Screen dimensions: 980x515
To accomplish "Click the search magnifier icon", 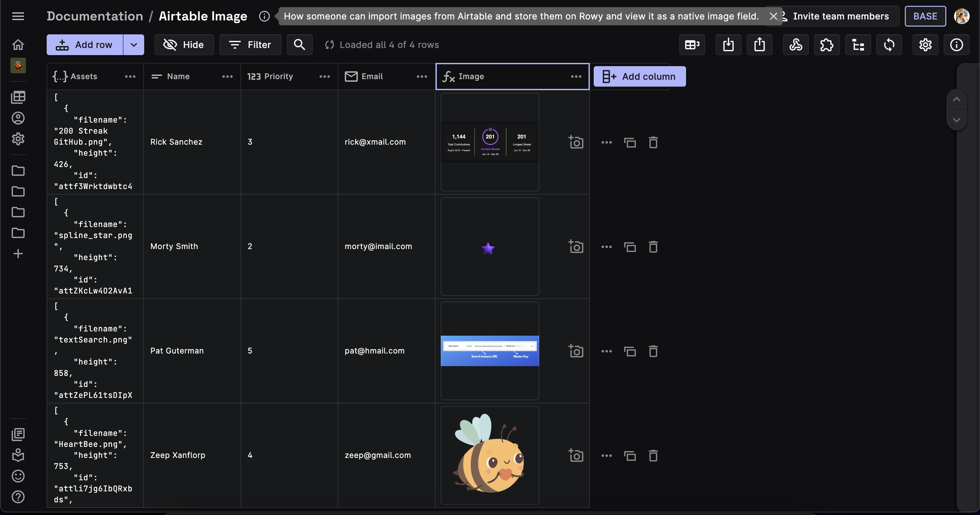I will click(x=299, y=45).
